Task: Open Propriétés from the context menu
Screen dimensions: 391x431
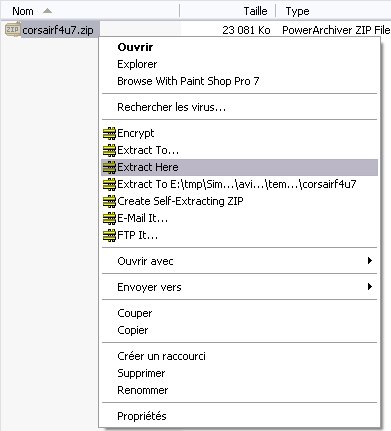Action: 240,416
